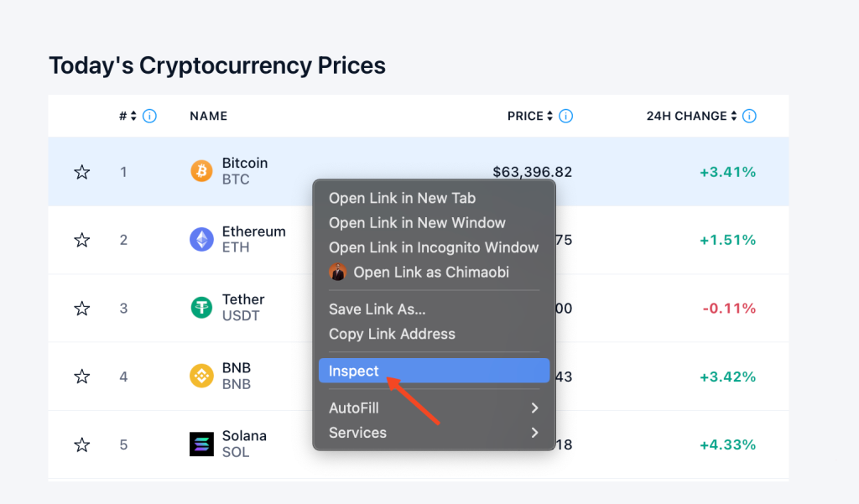This screenshot has height=504, width=859.
Task: Sort by rank using # arrows
Action: [x=133, y=116]
